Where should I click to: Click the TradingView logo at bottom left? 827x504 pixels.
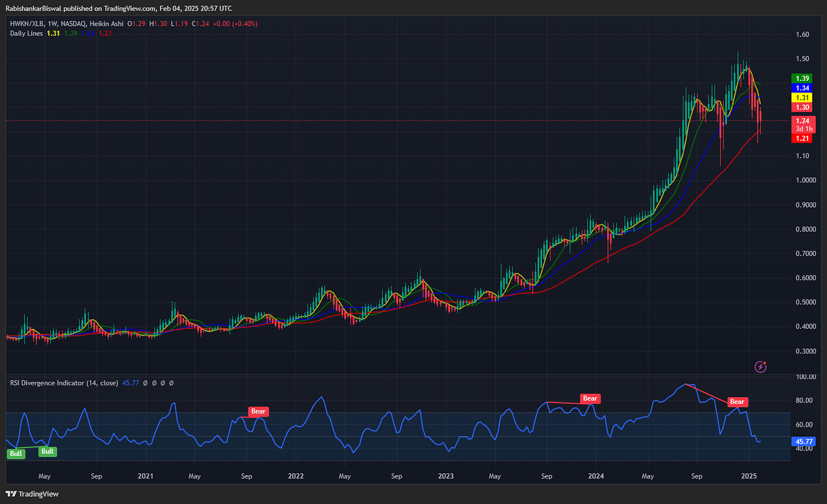click(x=32, y=494)
